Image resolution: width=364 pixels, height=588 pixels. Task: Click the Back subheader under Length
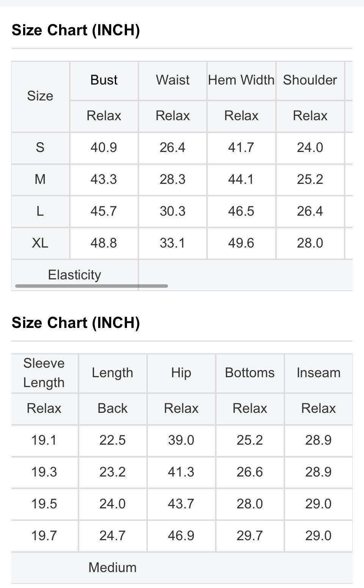tap(113, 409)
